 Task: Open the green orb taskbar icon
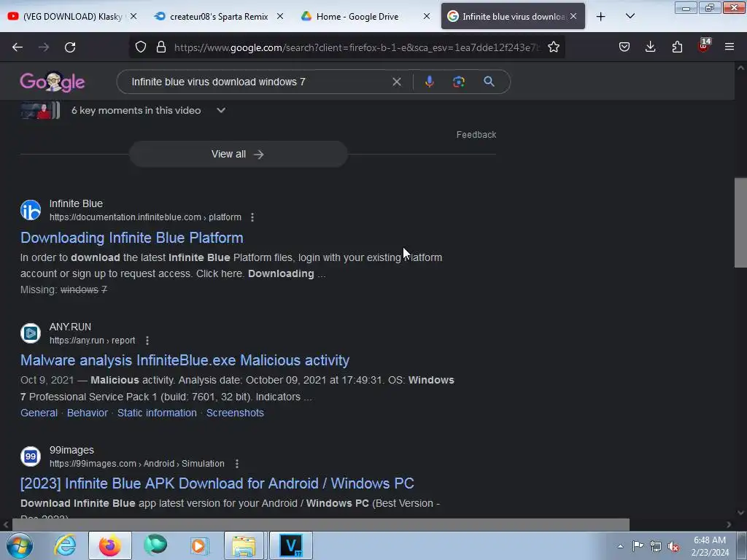[155, 545]
